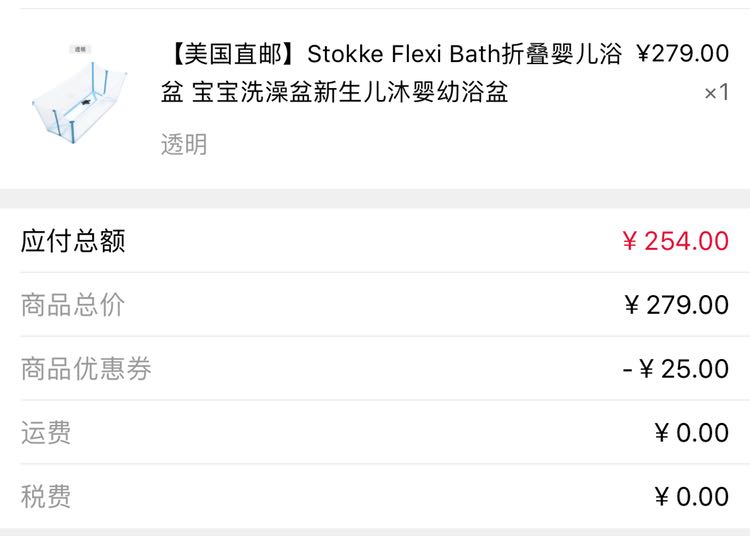Tap the 运费 amount ¥ 0.00
The height and width of the screenshot is (536, 750).
[x=692, y=433]
